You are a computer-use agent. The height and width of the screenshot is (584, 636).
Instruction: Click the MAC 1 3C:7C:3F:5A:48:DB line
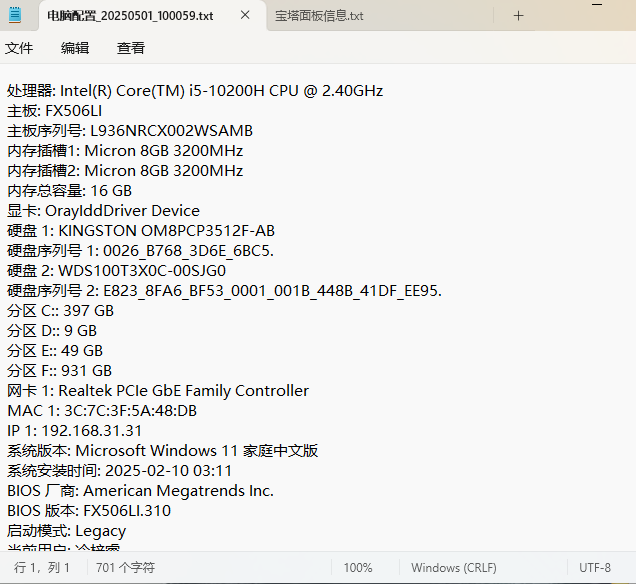pyautogui.click(x=102, y=411)
